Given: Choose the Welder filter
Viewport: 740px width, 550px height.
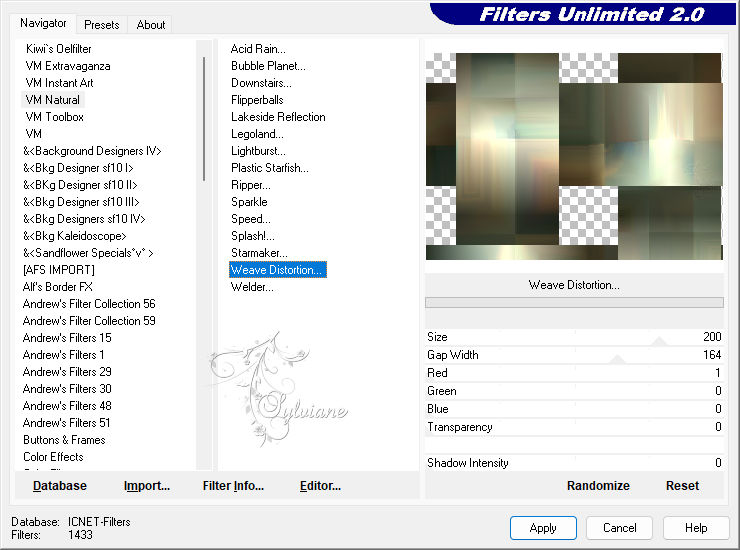Looking at the screenshot, I should point(252,287).
